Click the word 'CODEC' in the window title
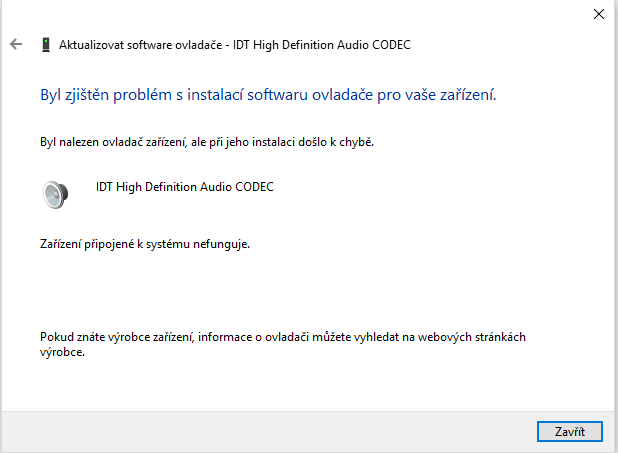Screen dimensions: 618x453 [390, 45]
